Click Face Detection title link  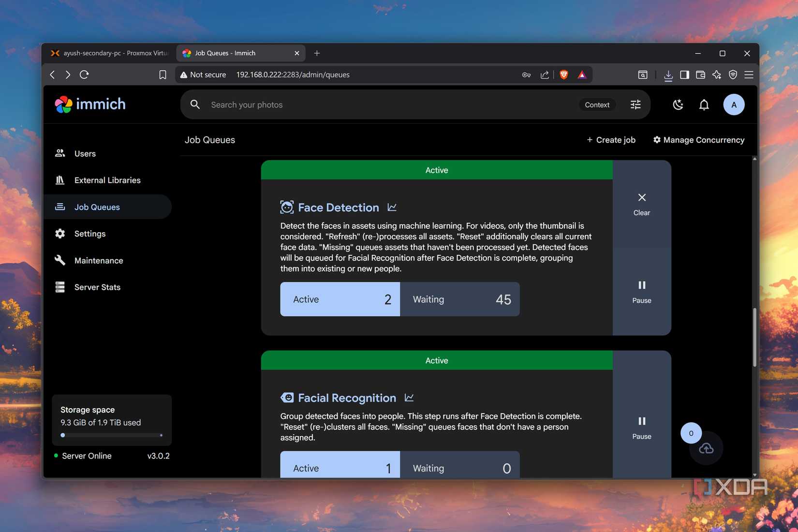click(x=339, y=207)
